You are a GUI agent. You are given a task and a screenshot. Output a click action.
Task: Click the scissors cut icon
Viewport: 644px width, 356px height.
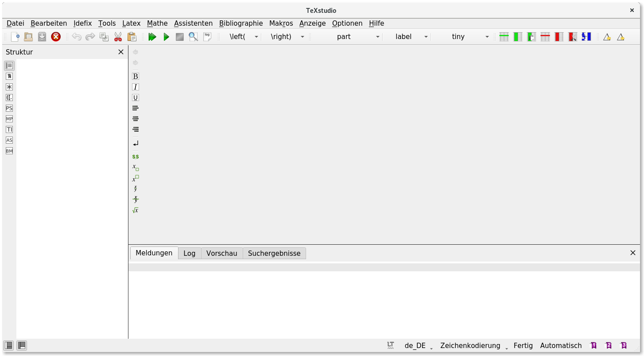click(x=118, y=37)
